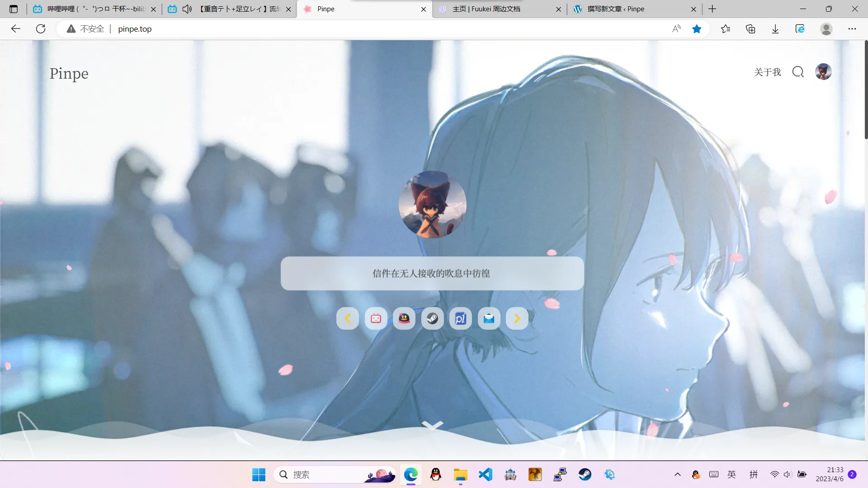Go back to previous page
868x488 pixels.
[16, 29]
